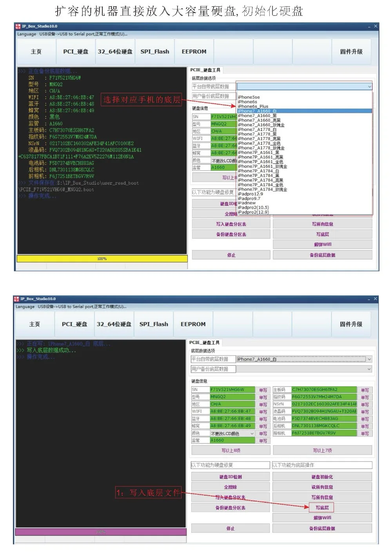The image size is (392, 554).
Task: Click 硬盘初始化 button in lower window
Action: coord(322,477)
